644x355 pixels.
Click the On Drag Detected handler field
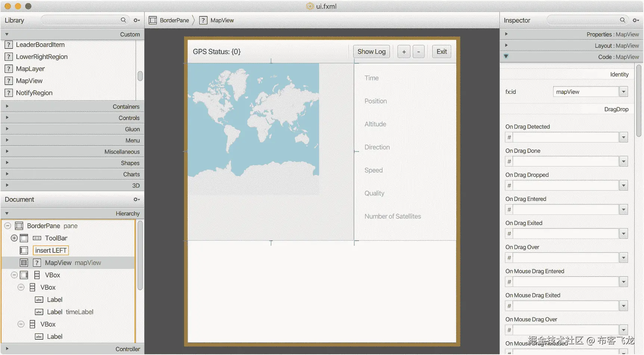click(x=566, y=138)
